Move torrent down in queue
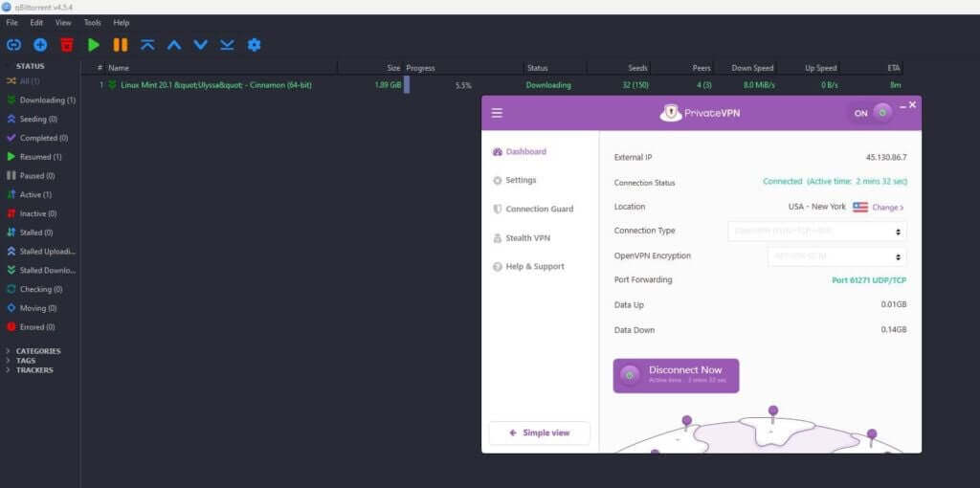 (200, 45)
